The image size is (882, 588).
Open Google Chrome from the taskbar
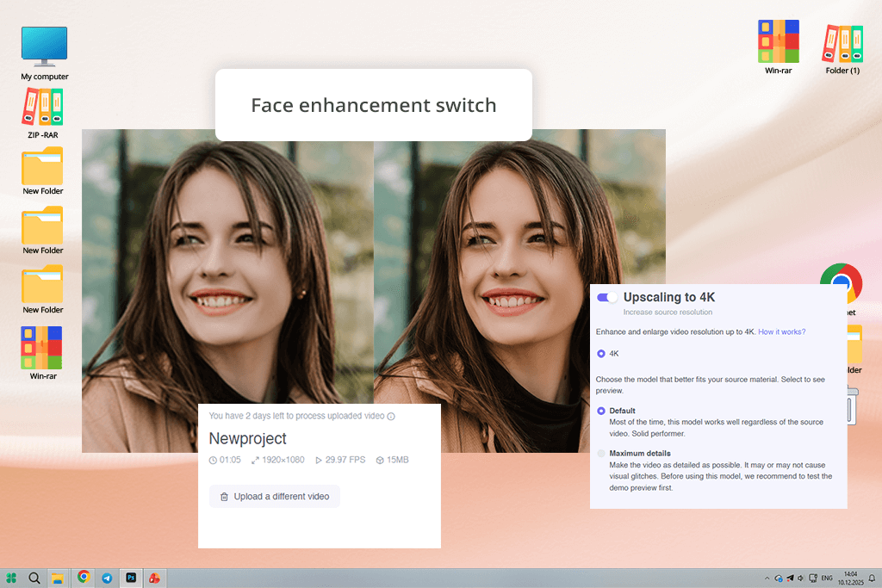(84, 577)
